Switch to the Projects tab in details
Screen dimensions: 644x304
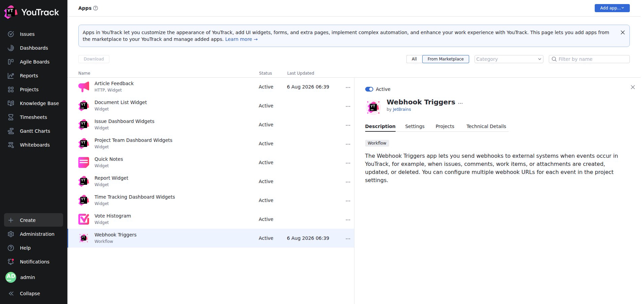pyautogui.click(x=445, y=126)
